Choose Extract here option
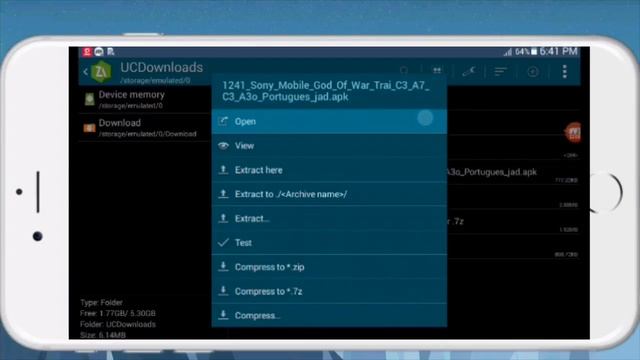This screenshot has width=640, height=360. pos(329,170)
